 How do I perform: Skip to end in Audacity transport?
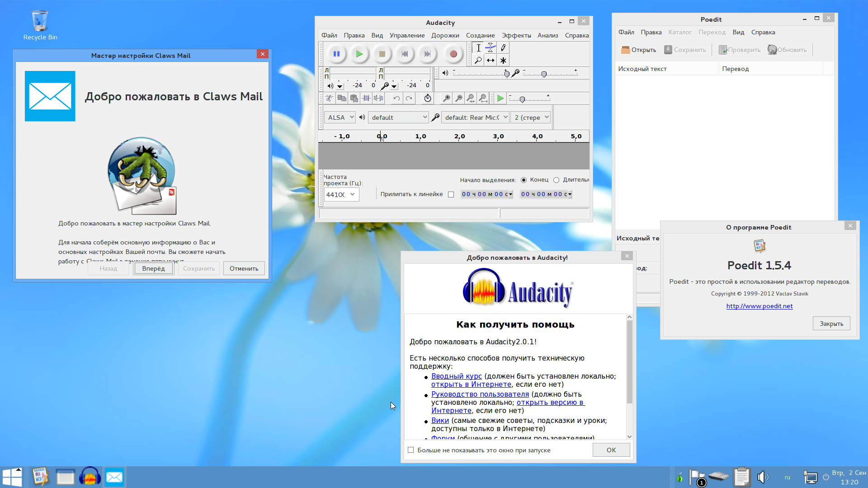[427, 54]
